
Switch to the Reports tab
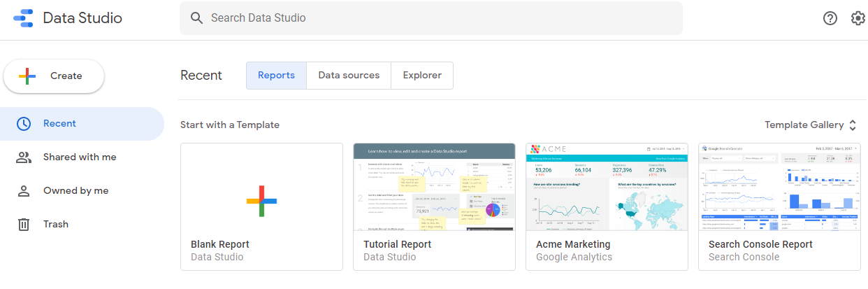[276, 76]
